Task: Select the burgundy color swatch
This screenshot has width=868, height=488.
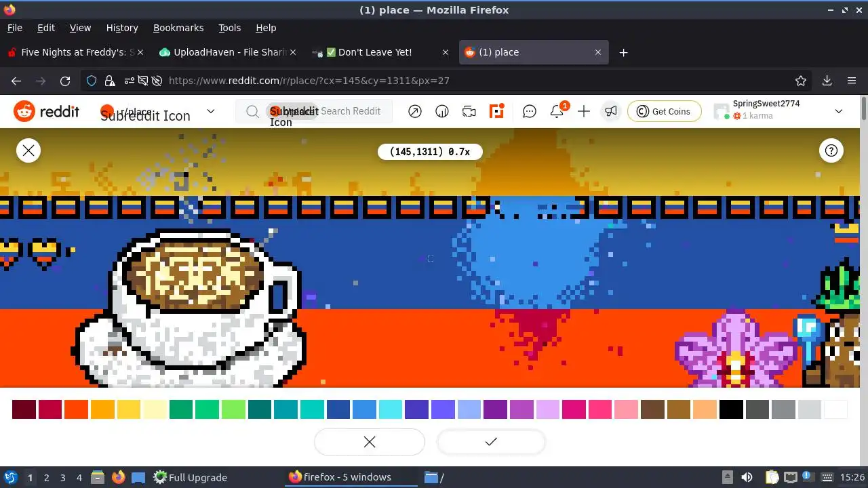Action: tap(24, 409)
